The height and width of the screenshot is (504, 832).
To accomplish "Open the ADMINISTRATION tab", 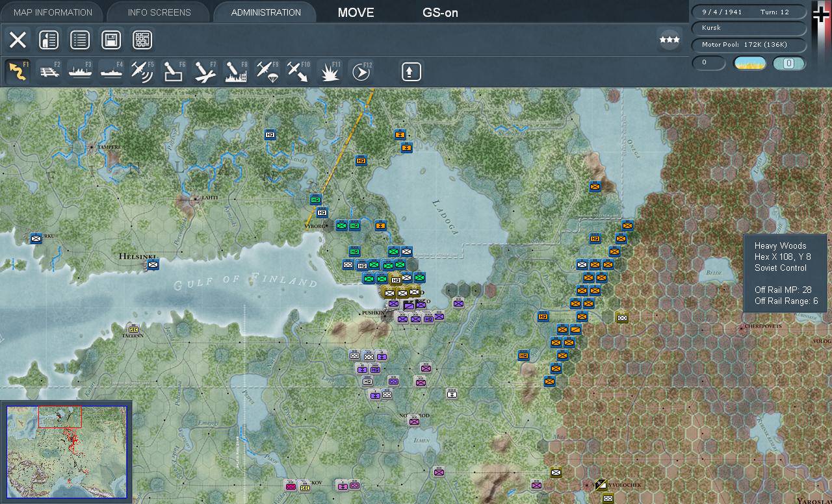I will 266,12.
